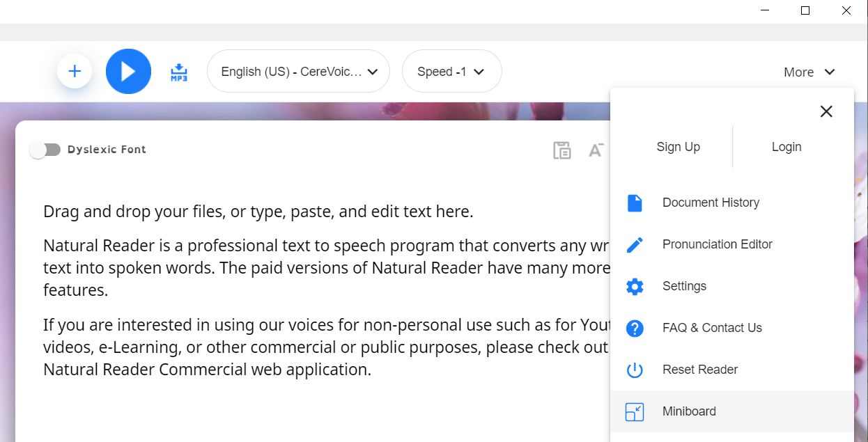Open the Speed -1 dropdown
The image size is (868, 442).
(x=451, y=71)
